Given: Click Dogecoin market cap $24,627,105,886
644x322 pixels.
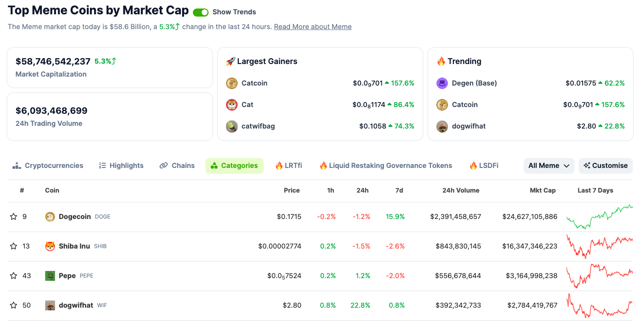Looking at the screenshot, I should pos(530,217).
